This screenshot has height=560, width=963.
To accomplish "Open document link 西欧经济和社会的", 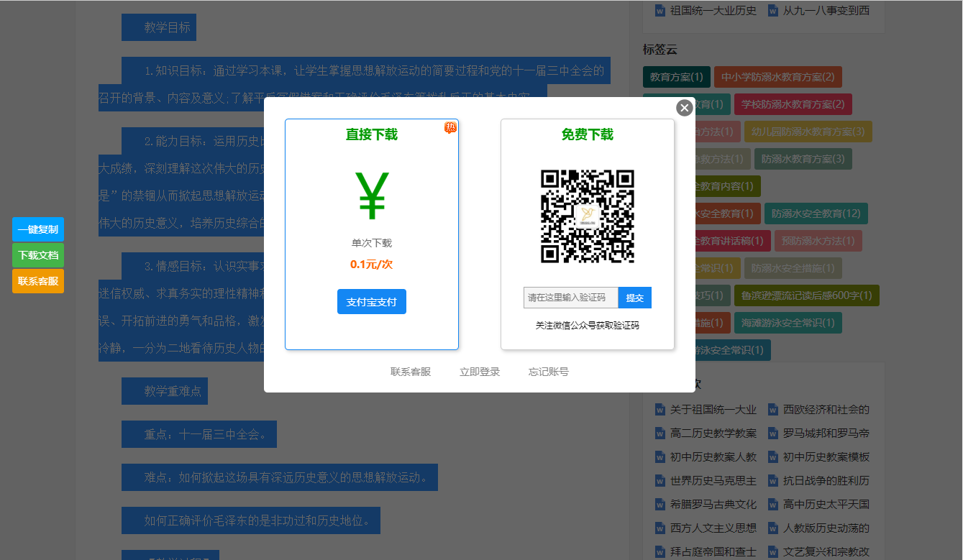I will [826, 410].
